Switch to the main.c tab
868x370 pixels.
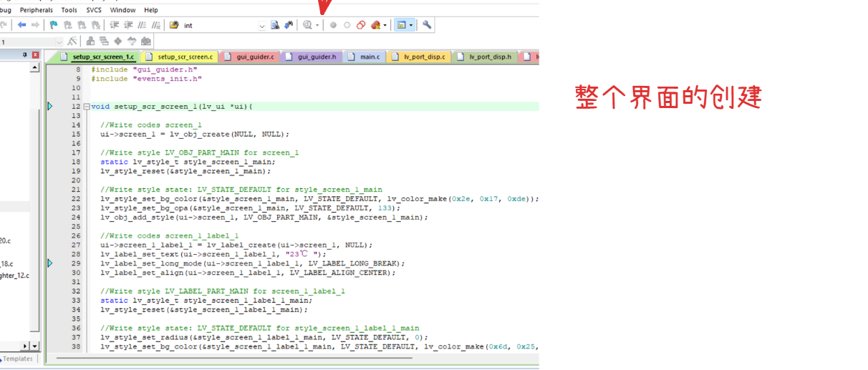click(x=365, y=57)
